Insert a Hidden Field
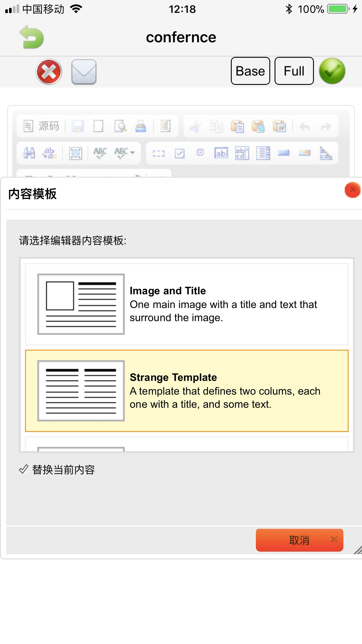Viewport: 362px width, 644px height. [x=326, y=153]
